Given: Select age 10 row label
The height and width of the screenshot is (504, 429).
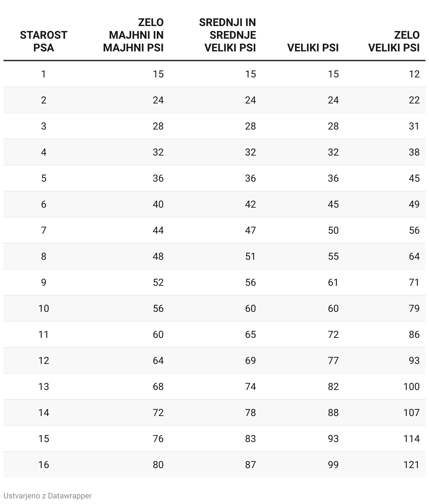Looking at the screenshot, I should point(44,308).
